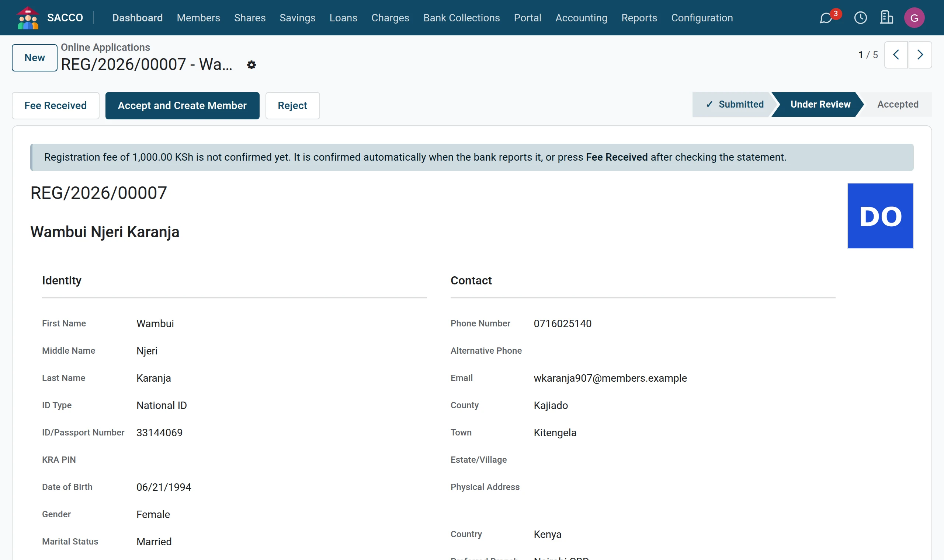Open the Loans menu
The height and width of the screenshot is (560, 944).
point(343,18)
